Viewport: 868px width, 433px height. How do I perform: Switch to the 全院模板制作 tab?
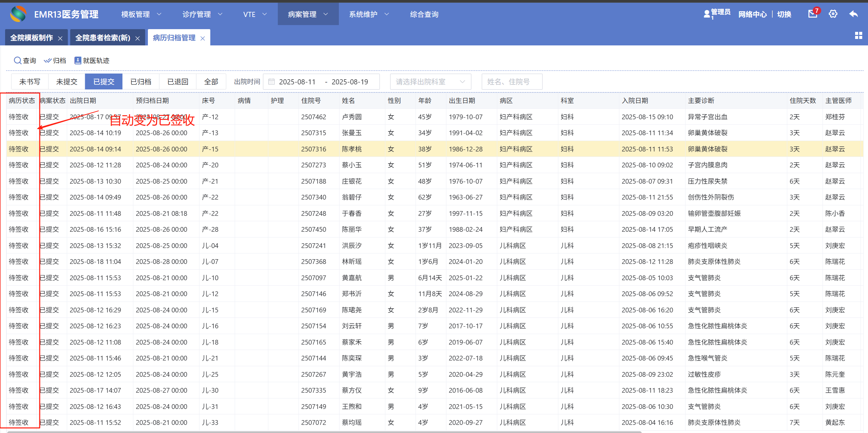32,38
